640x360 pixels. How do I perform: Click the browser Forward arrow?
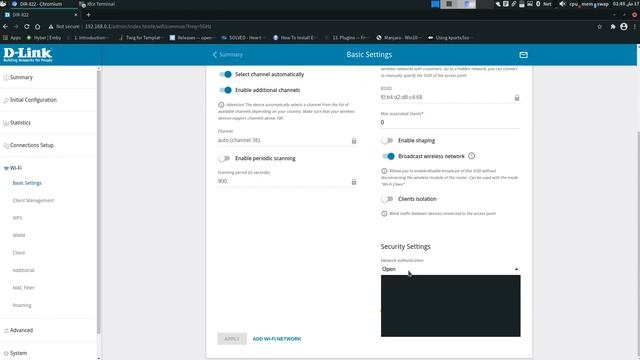point(16,26)
